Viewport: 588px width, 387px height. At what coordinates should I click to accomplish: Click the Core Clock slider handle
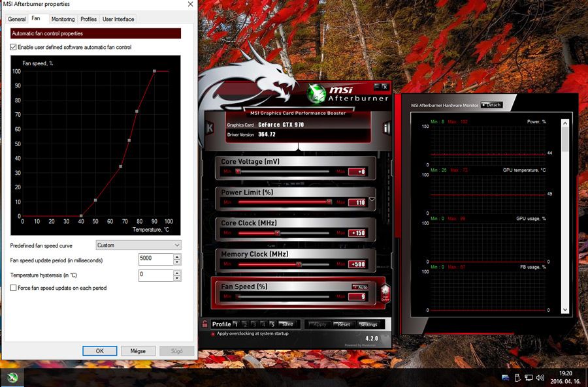pyautogui.click(x=277, y=233)
